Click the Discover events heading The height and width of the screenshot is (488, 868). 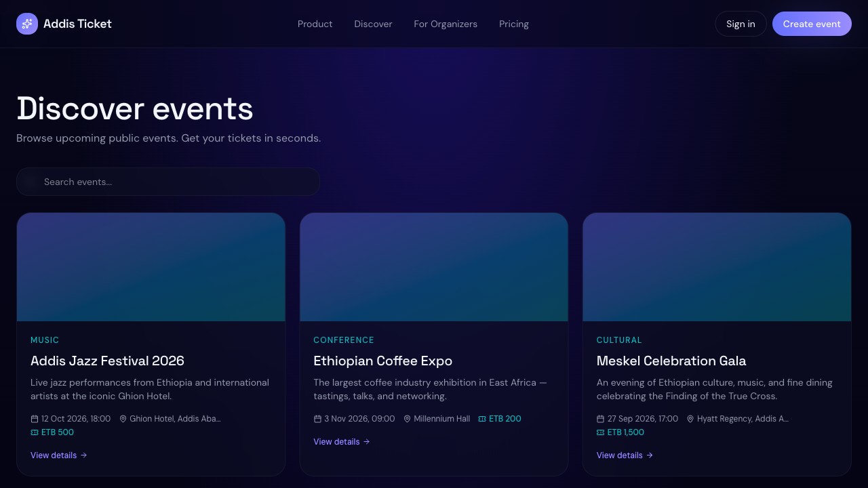click(135, 108)
